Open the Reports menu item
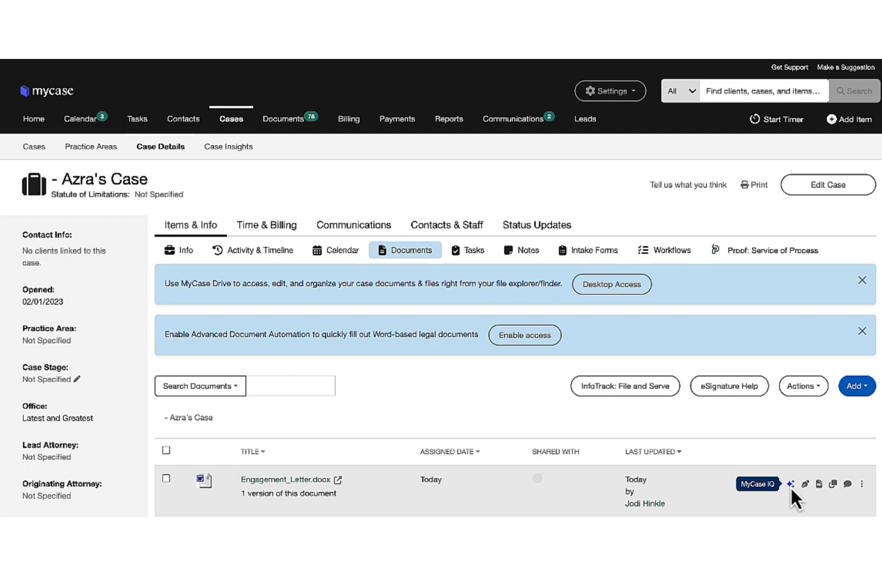The image size is (882, 588). click(449, 119)
